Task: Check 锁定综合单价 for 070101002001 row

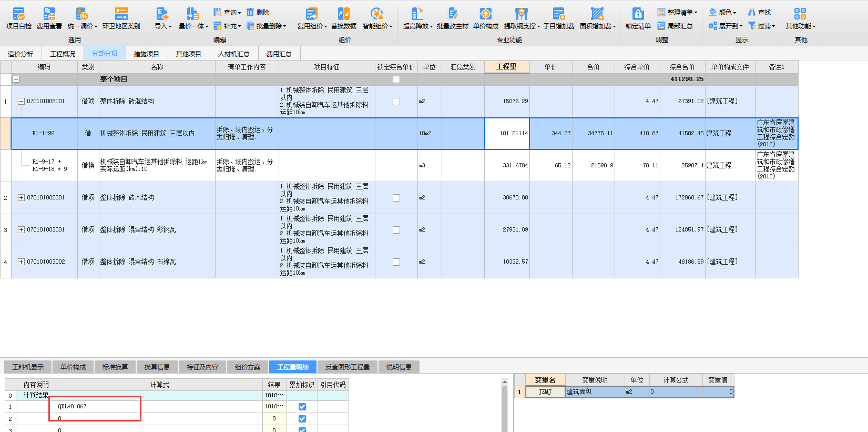Action: click(x=396, y=198)
